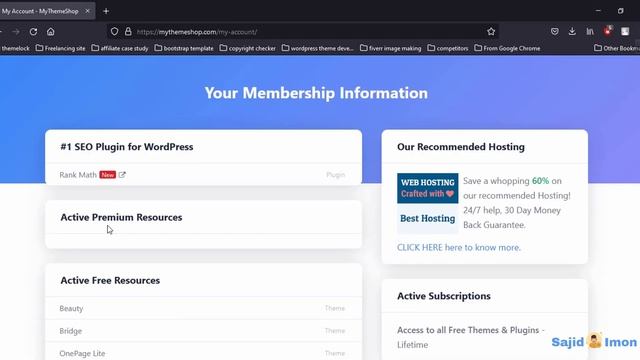Open the competitors bookmark folder
This screenshot has height=360, width=640.
point(448,48)
